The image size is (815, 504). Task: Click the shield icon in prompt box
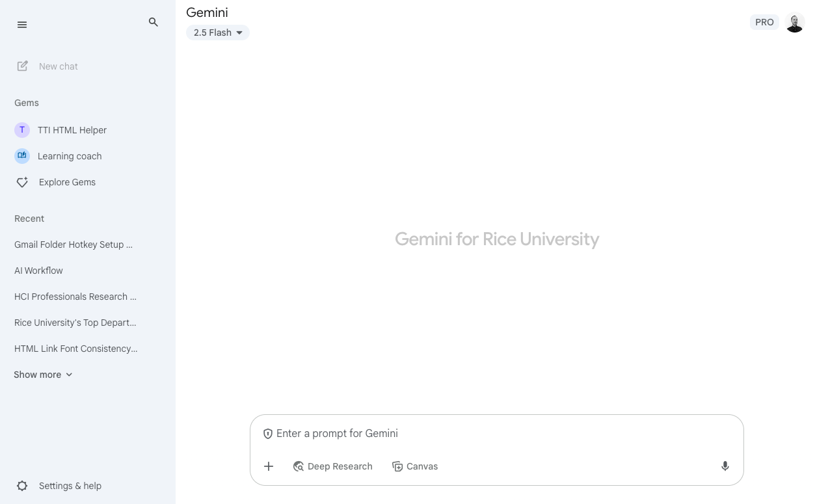point(268,434)
